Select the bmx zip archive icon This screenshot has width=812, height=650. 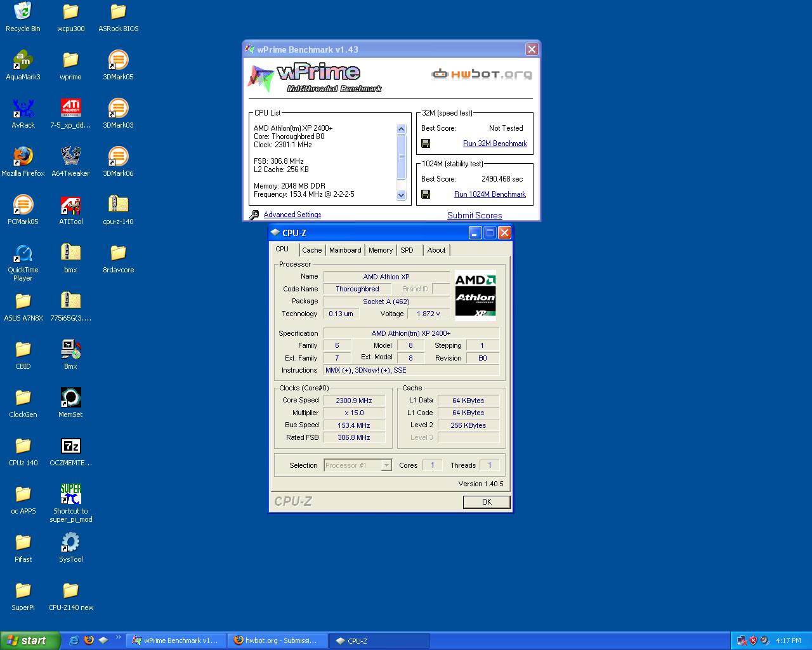tap(70, 258)
